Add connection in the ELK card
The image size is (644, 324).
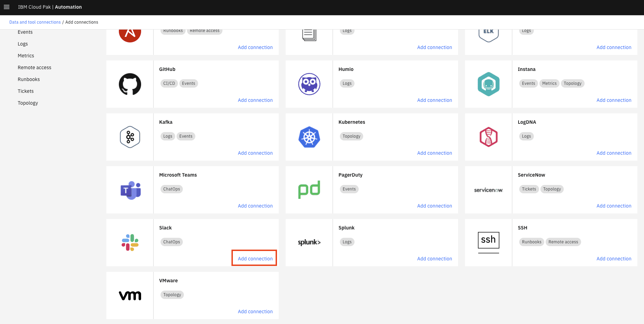point(614,47)
